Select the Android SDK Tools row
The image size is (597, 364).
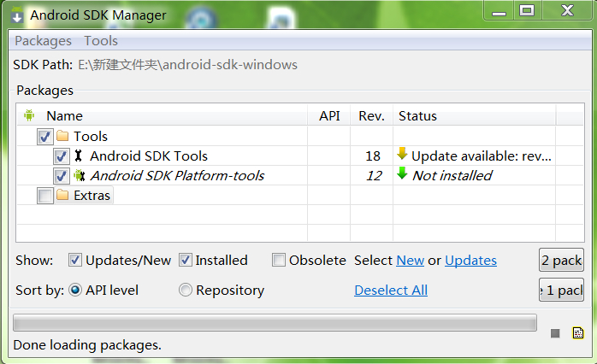click(x=300, y=156)
